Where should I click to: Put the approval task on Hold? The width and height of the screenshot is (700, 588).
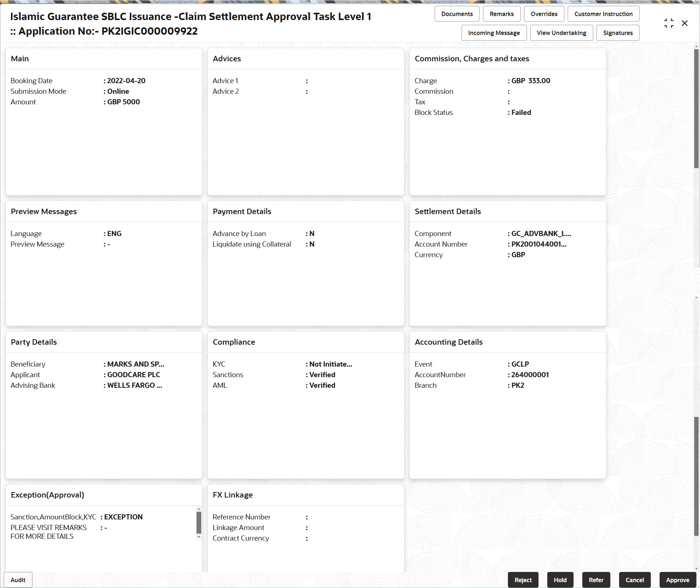tap(560, 580)
